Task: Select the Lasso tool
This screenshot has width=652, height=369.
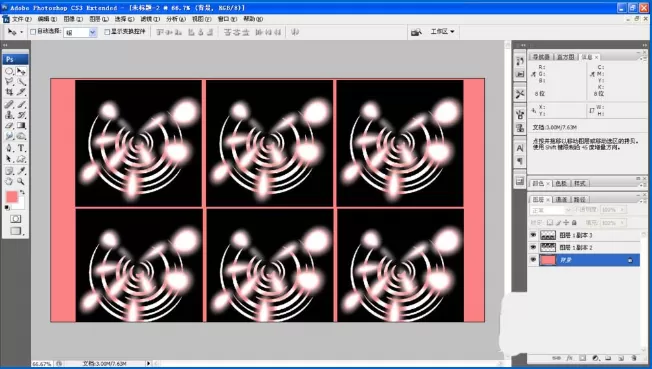Action: click(x=9, y=82)
